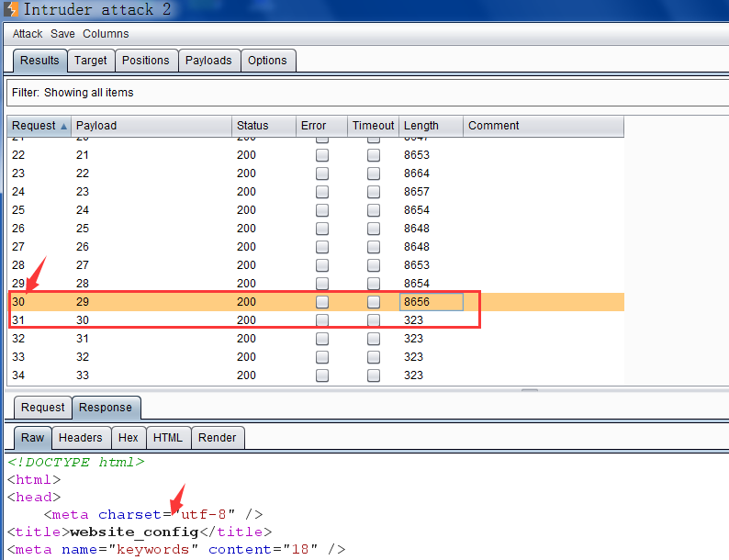Open the Attack menu
729x560 pixels.
tap(28, 34)
